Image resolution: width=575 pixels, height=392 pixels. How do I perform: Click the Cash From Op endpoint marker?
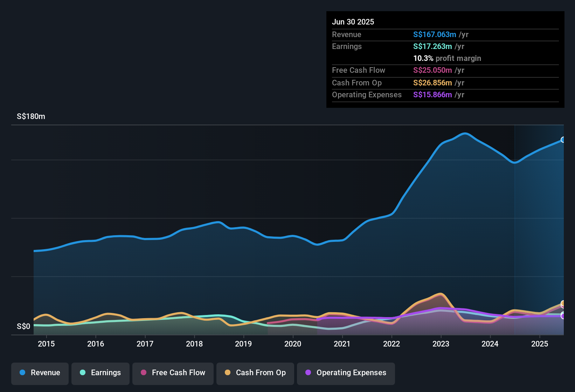coord(563,303)
